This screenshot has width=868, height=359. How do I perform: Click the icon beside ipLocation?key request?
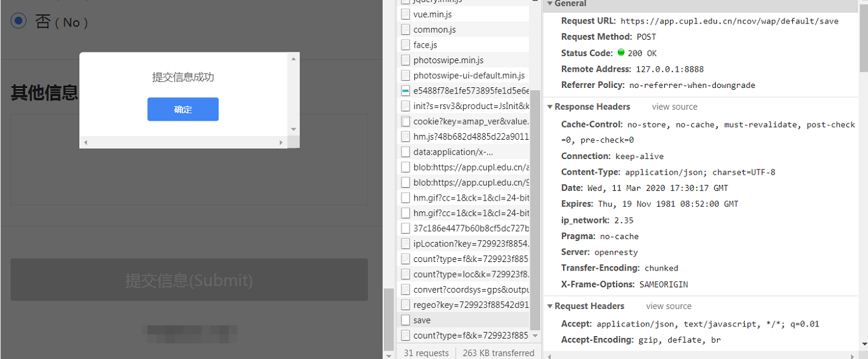[406, 244]
